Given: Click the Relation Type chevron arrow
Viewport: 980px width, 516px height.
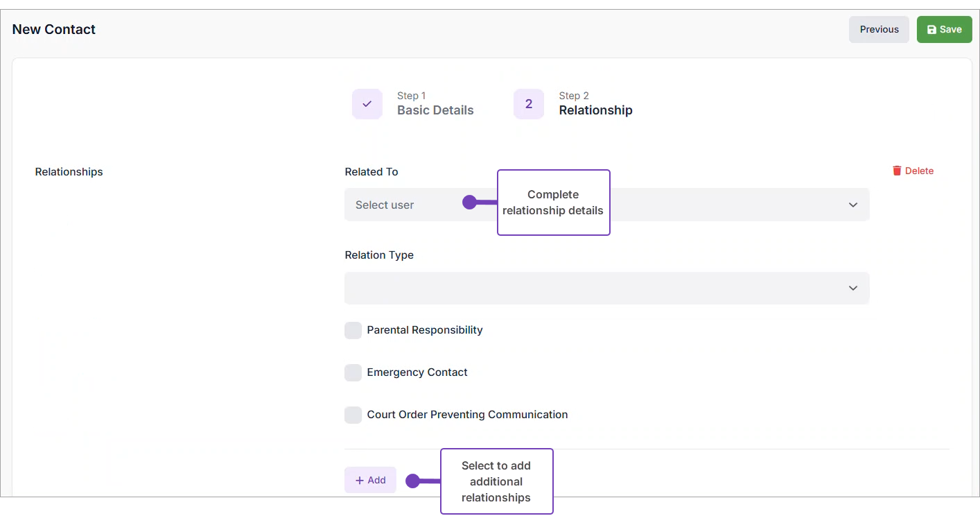Looking at the screenshot, I should [x=853, y=288].
